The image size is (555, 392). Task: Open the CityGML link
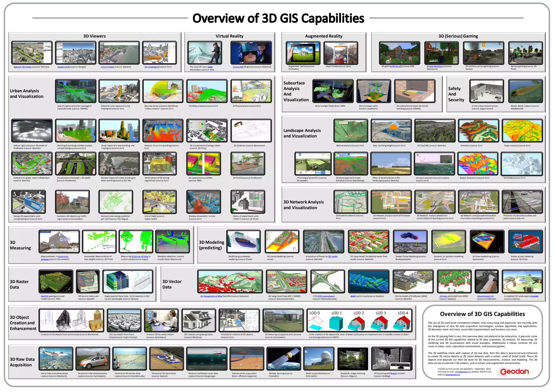534,296
